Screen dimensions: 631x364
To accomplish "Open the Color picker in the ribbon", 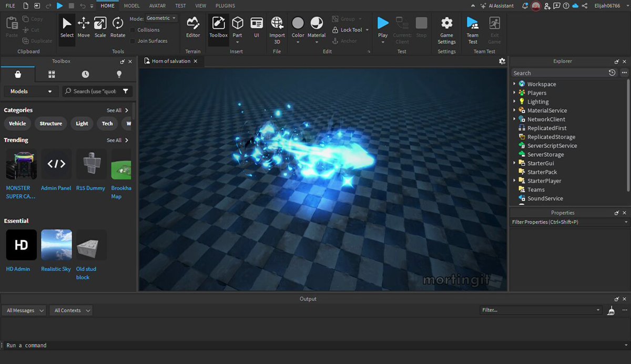I will [298, 30].
